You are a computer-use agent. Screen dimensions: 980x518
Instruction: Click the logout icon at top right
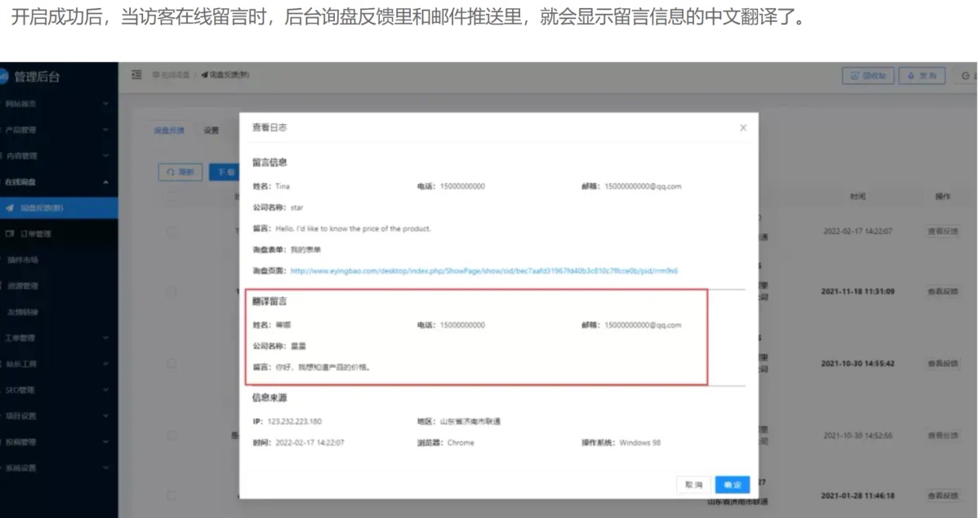coord(966,76)
